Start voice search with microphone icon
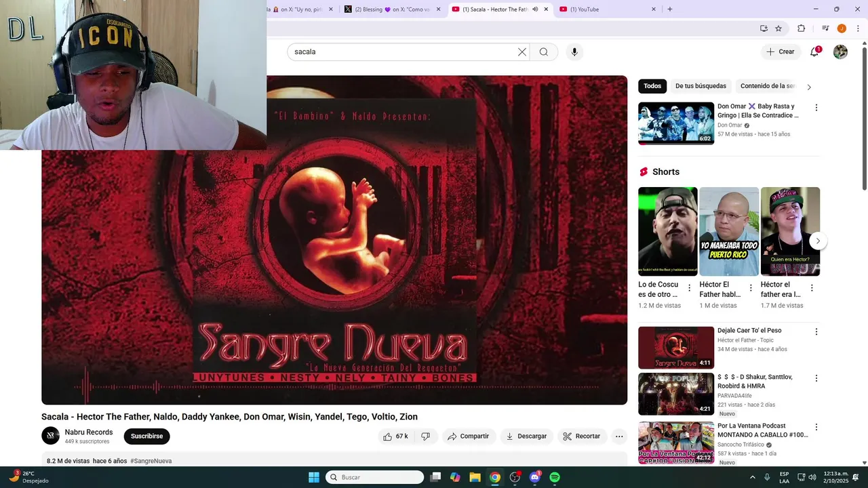The image size is (868, 488). (574, 52)
